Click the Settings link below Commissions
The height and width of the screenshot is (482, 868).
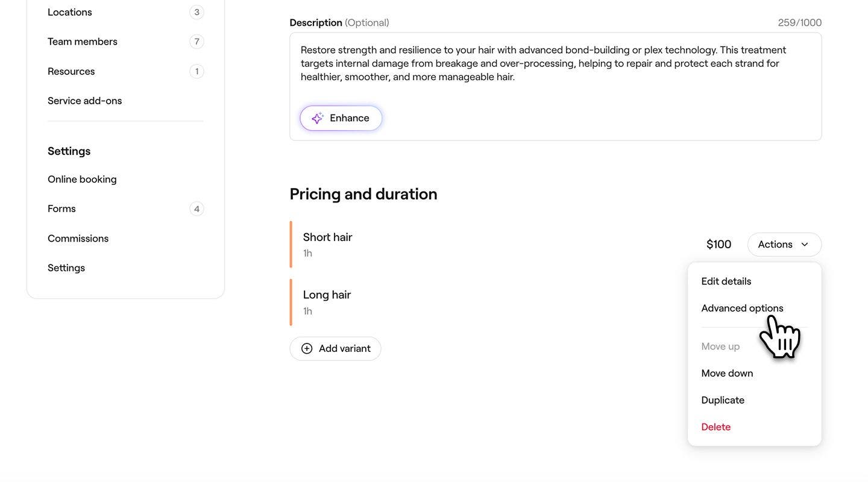(x=66, y=268)
